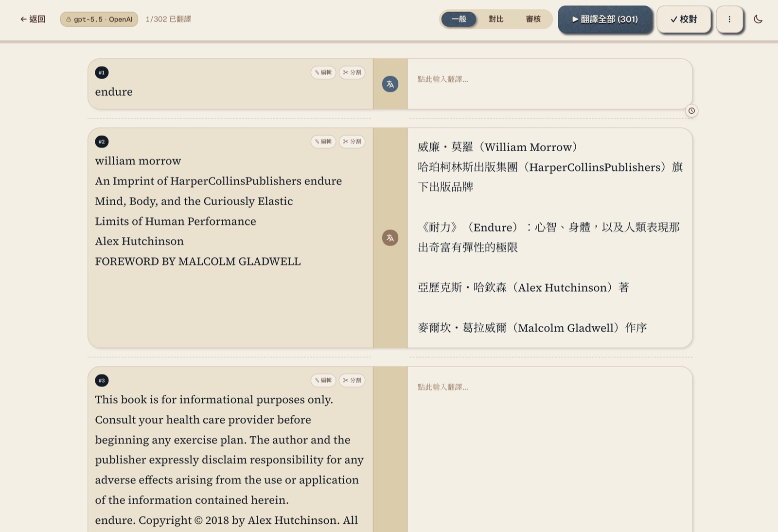
Task: Click the translated line "麥爾坎・葛拉威爾（Malcolm Gladwell）作序"
Action: pyautogui.click(x=532, y=328)
